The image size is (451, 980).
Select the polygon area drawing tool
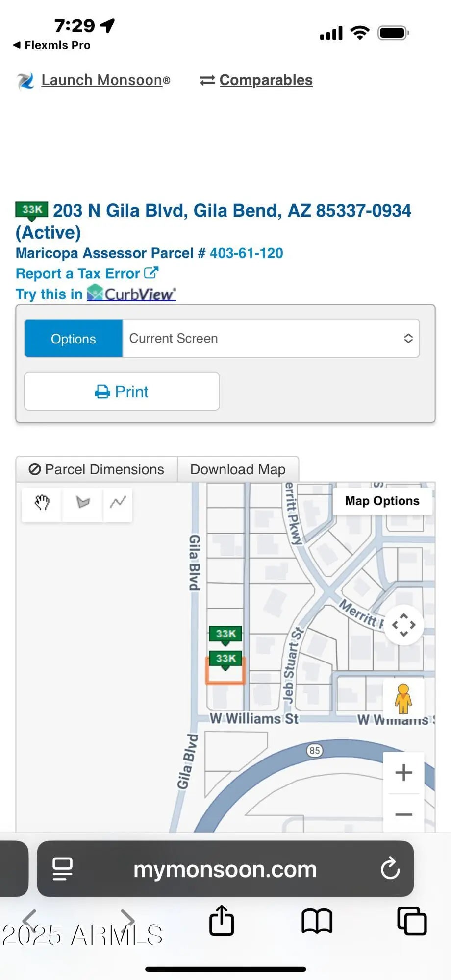(x=83, y=502)
